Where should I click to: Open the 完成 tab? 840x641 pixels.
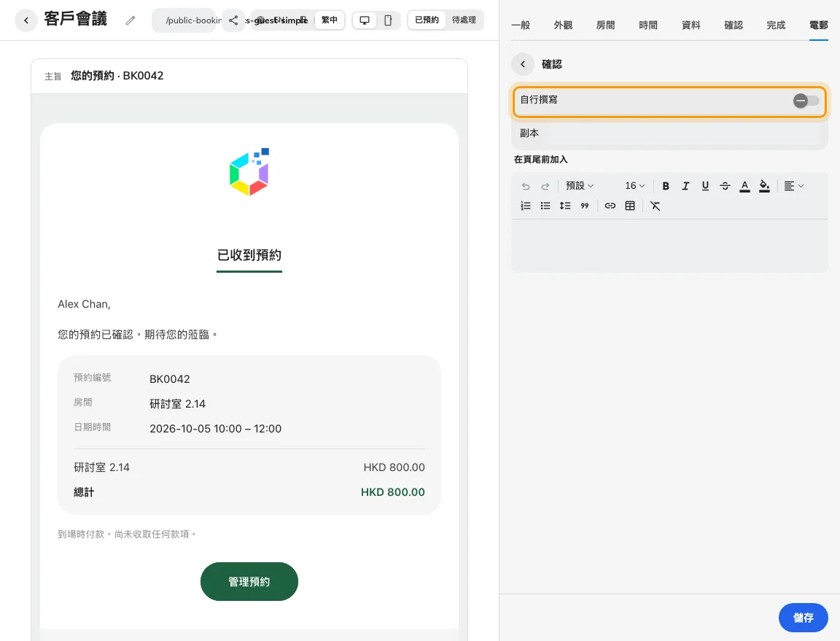[776, 26]
